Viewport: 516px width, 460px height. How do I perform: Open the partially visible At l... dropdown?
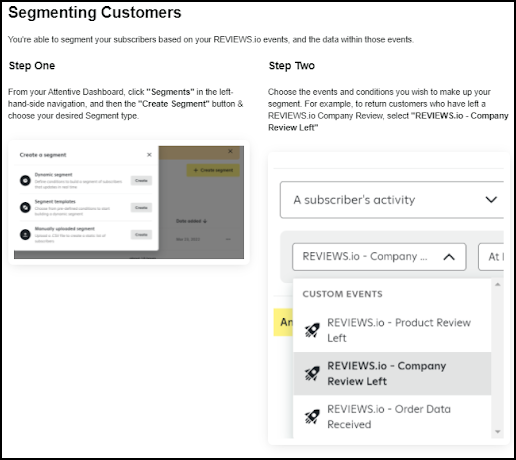click(x=491, y=257)
